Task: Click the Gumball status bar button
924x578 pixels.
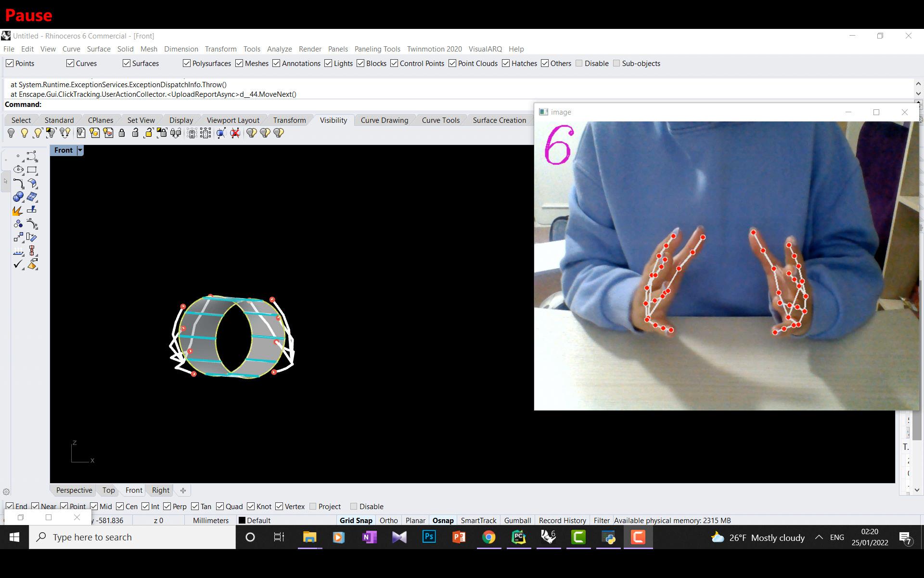Action: click(517, 520)
